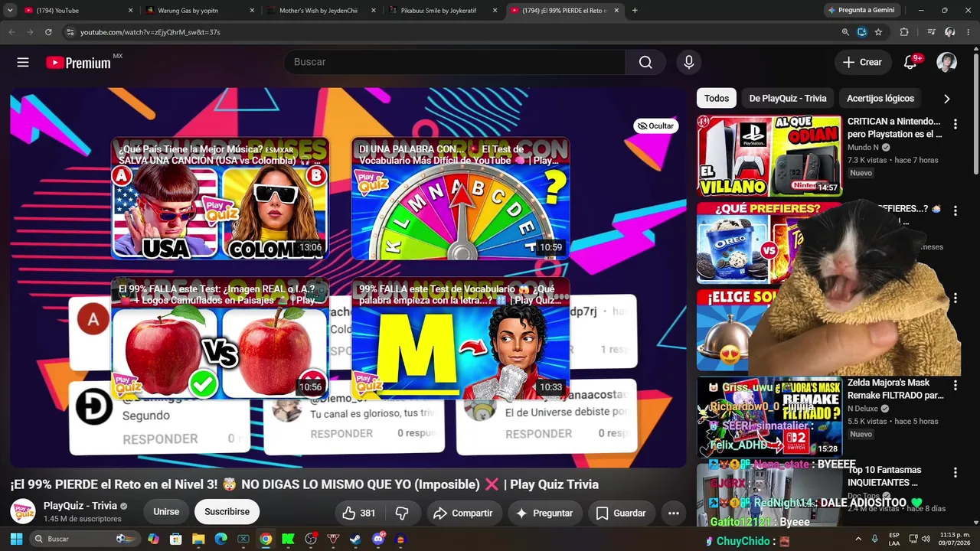This screenshot has height=551, width=980.
Task: Open USA vs Colombia end-screen video
Action: pos(220,198)
